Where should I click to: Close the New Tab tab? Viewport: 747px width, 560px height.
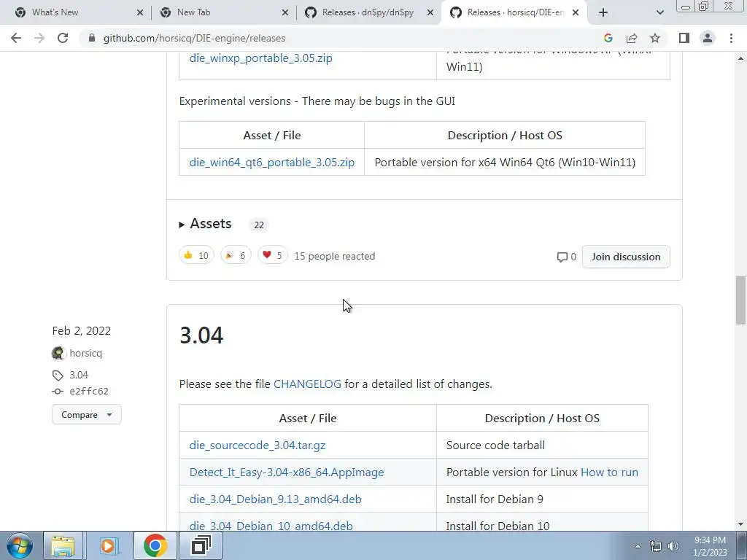pos(285,12)
